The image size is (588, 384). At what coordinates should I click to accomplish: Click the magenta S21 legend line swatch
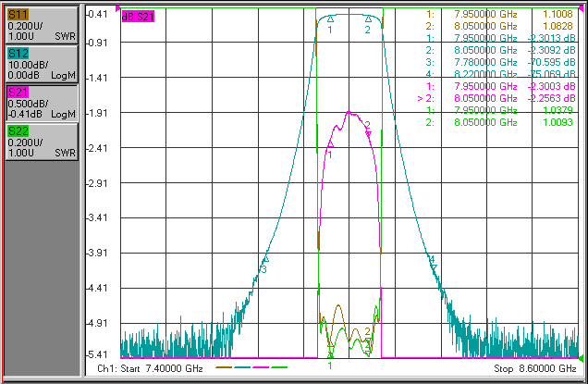(x=261, y=367)
